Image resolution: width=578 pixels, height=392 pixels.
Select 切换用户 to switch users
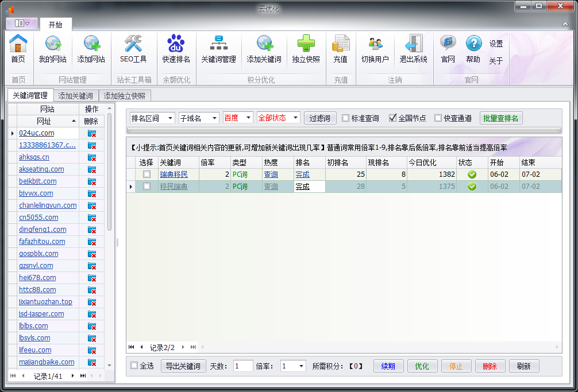[x=375, y=49]
